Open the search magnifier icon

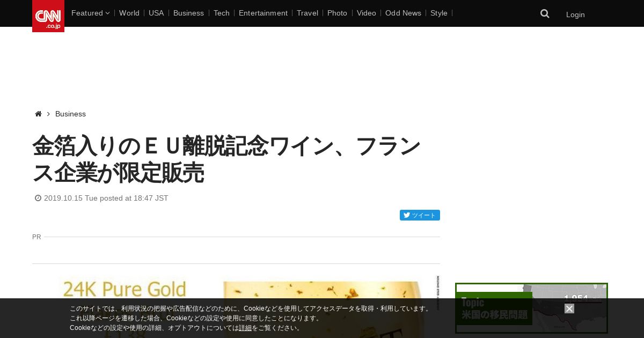click(545, 14)
